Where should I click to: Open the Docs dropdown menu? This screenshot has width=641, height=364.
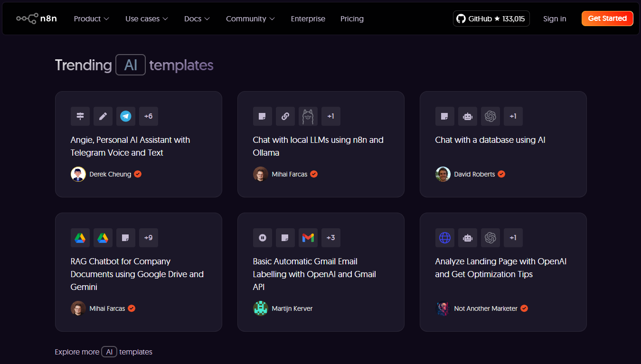pos(197,19)
